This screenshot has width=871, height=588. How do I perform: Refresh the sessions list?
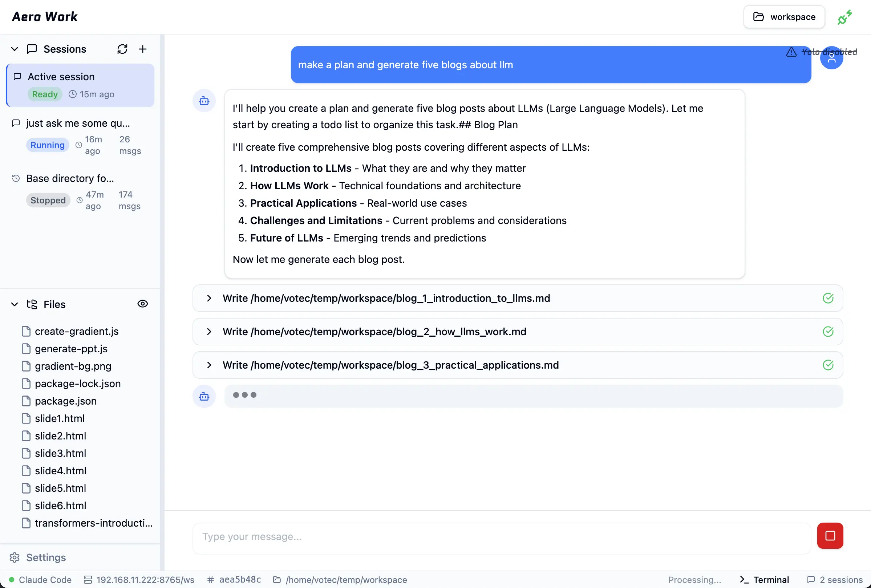coord(122,49)
